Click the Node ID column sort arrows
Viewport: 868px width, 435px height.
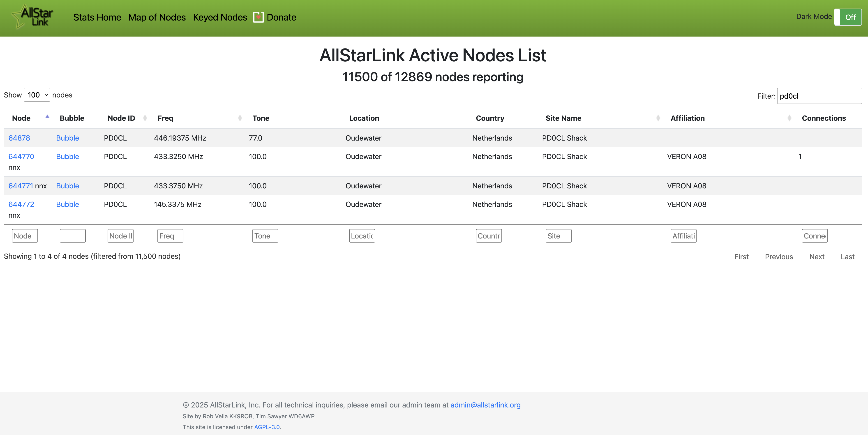(145, 118)
